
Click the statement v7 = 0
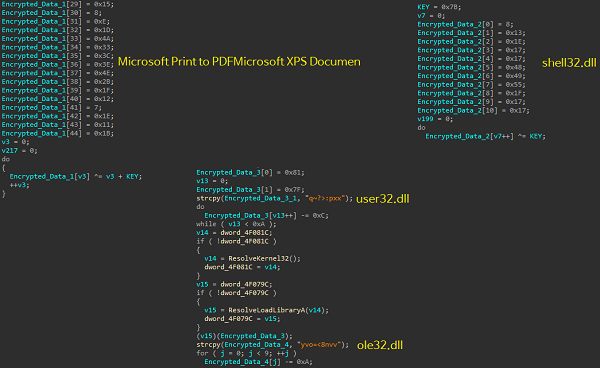[431, 16]
